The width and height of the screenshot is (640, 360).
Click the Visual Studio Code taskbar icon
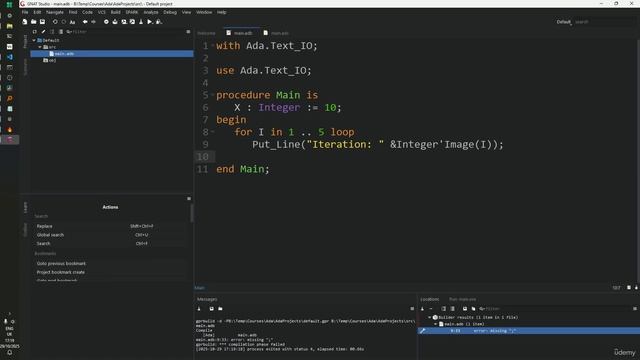click(9, 57)
